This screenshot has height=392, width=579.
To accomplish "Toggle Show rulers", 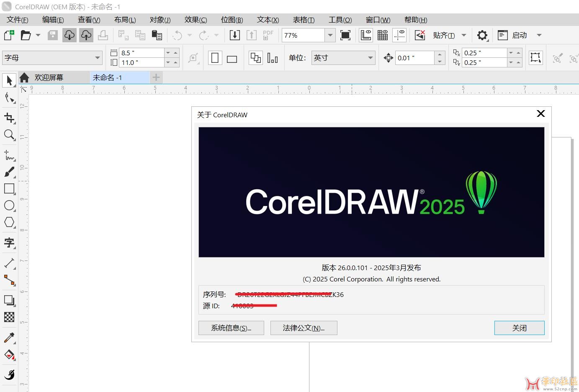I will coord(366,35).
